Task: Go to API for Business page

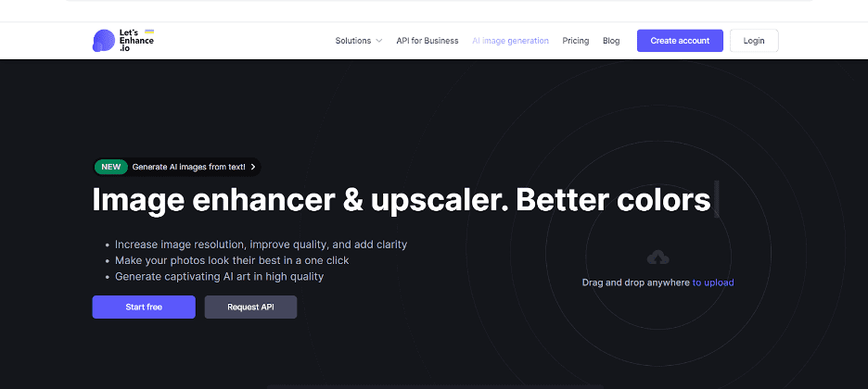Action: [x=427, y=41]
